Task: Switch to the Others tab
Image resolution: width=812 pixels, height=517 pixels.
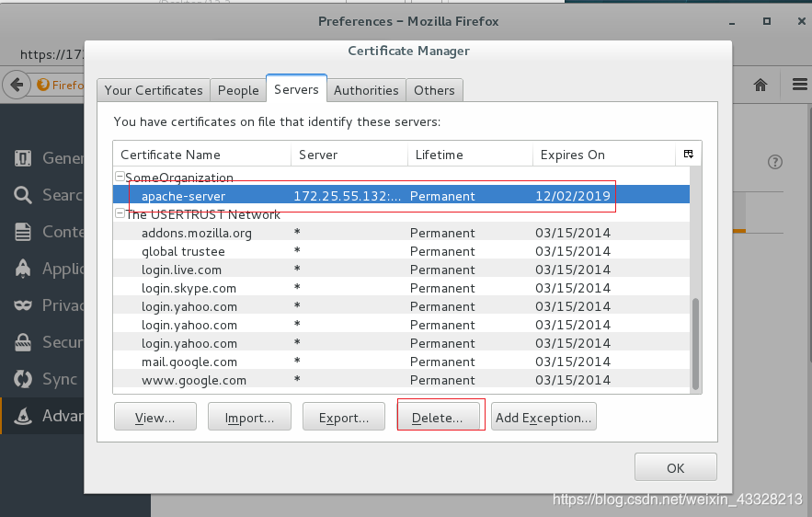Action: [434, 90]
